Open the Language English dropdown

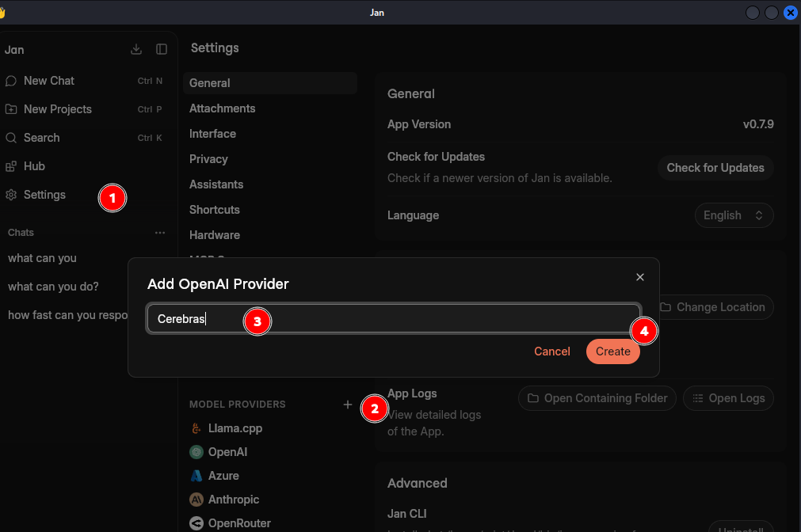coord(734,215)
